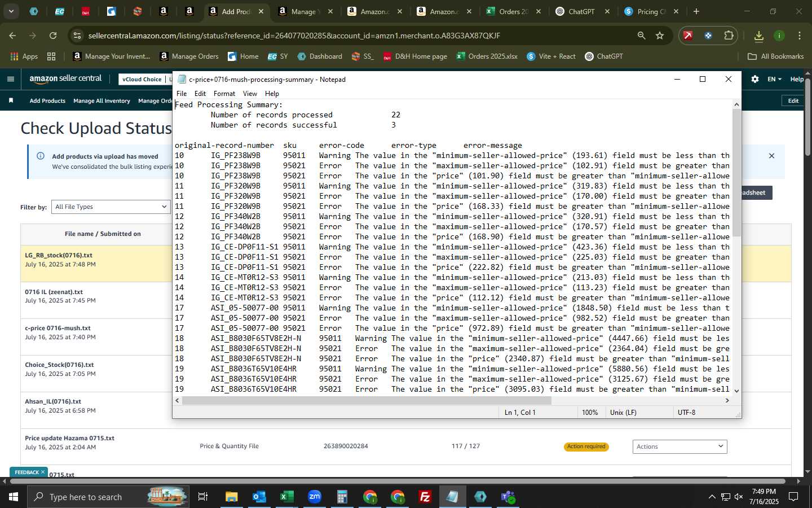The image size is (812, 508).
Task: Click the browser Back arrow
Action: (x=12, y=36)
